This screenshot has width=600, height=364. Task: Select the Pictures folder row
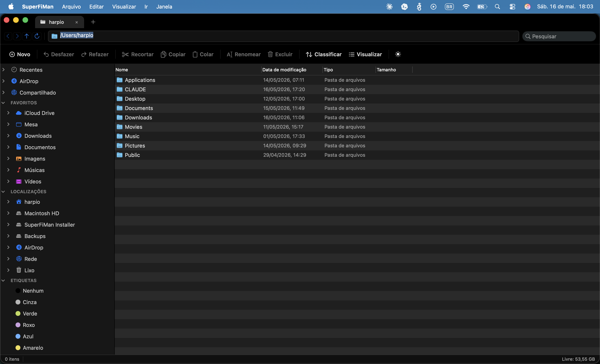click(x=357, y=145)
